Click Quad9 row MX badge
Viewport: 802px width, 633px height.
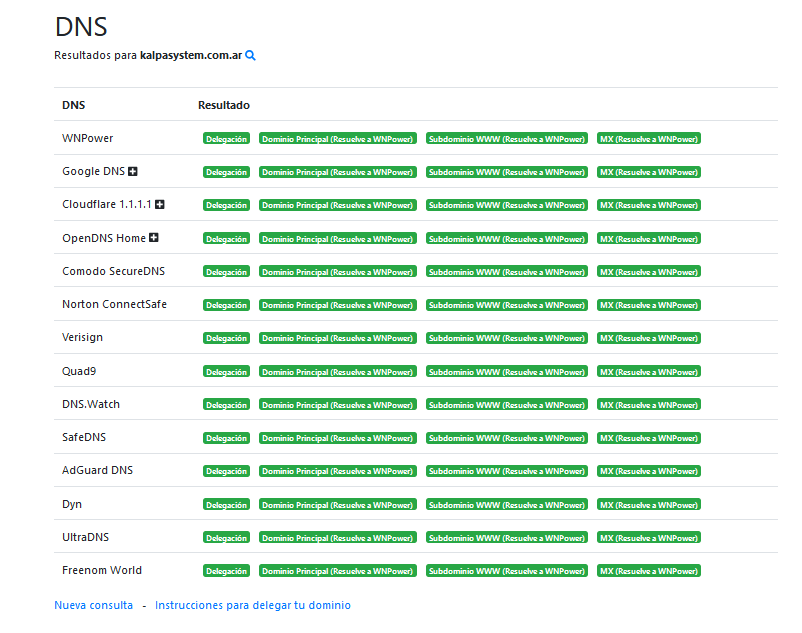tap(649, 372)
